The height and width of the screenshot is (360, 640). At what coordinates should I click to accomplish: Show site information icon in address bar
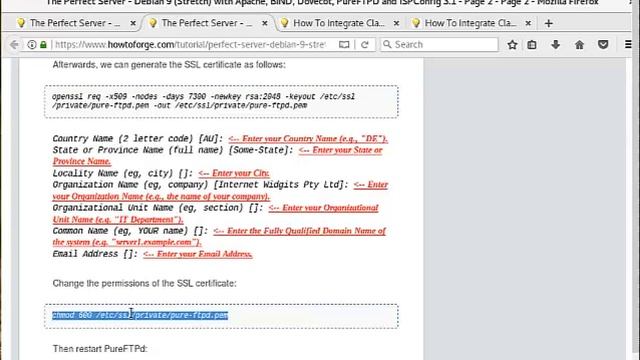tap(32, 44)
